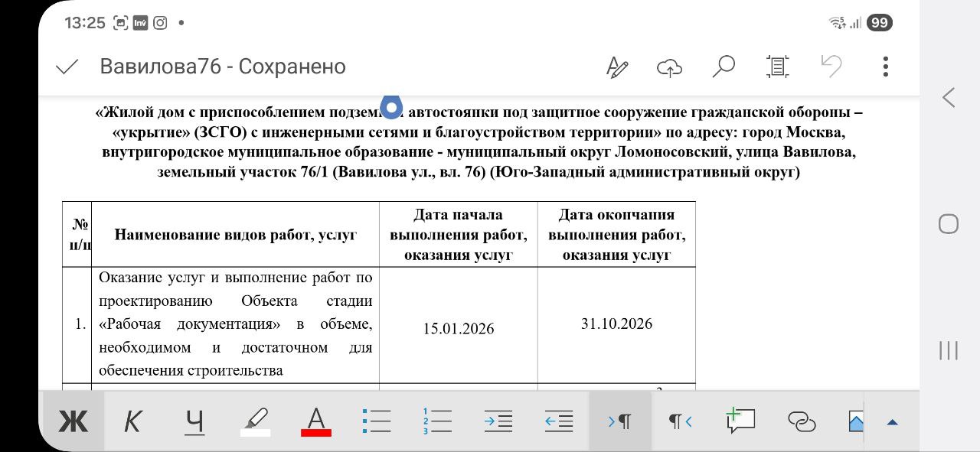Tap end date 31.10.2026 cell
980x452 pixels.
(x=616, y=324)
